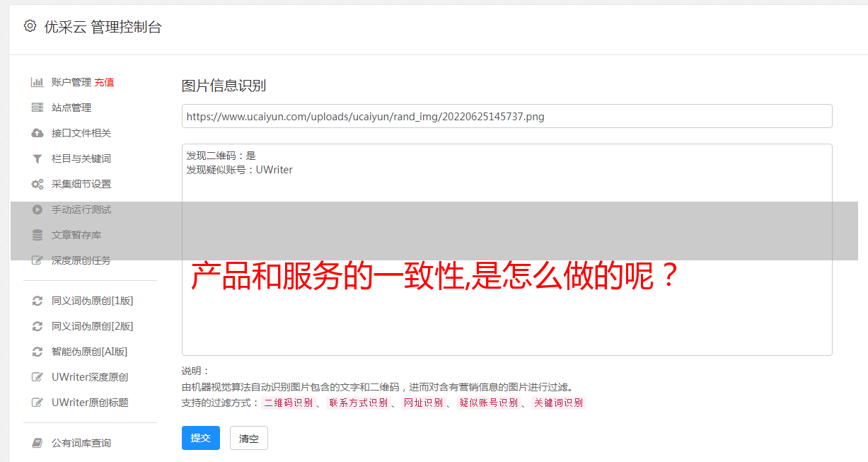Click the 关键词识别 tag
This screenshot has height=462, width=868.
click(x=559, y=403)
